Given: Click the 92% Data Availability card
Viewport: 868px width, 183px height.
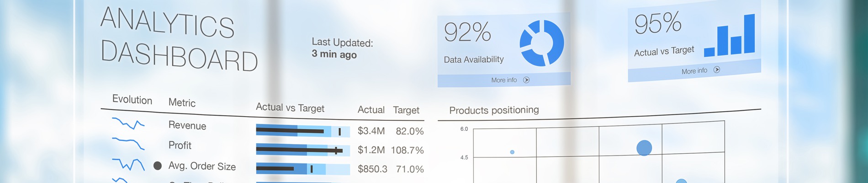Looking at the screenshot, I should (x=504, y=50).
